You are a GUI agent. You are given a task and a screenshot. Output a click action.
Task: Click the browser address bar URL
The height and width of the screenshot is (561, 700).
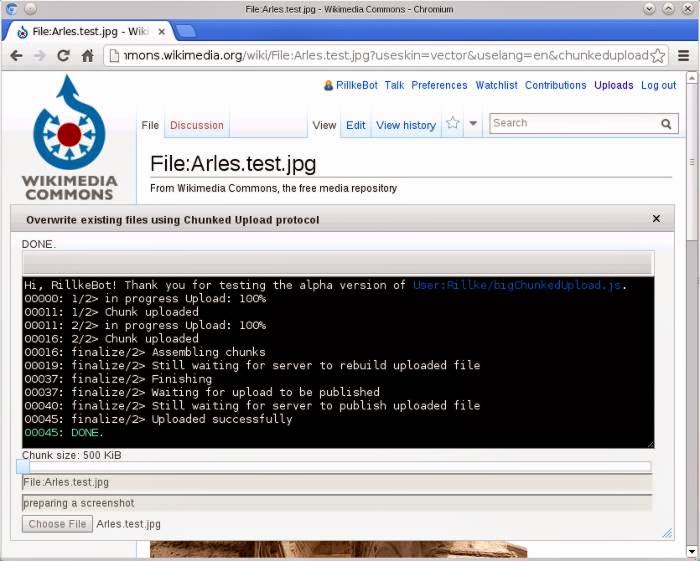[386, 55]
